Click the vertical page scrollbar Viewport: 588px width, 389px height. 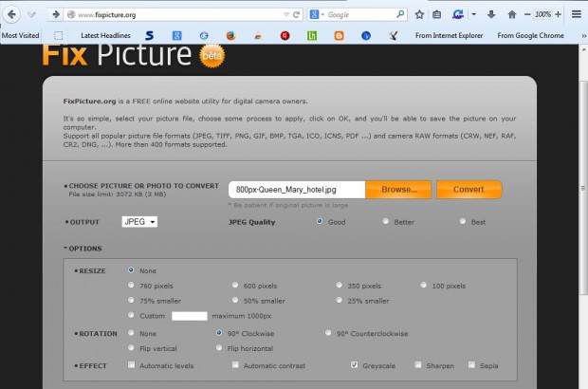coord(583,188)
